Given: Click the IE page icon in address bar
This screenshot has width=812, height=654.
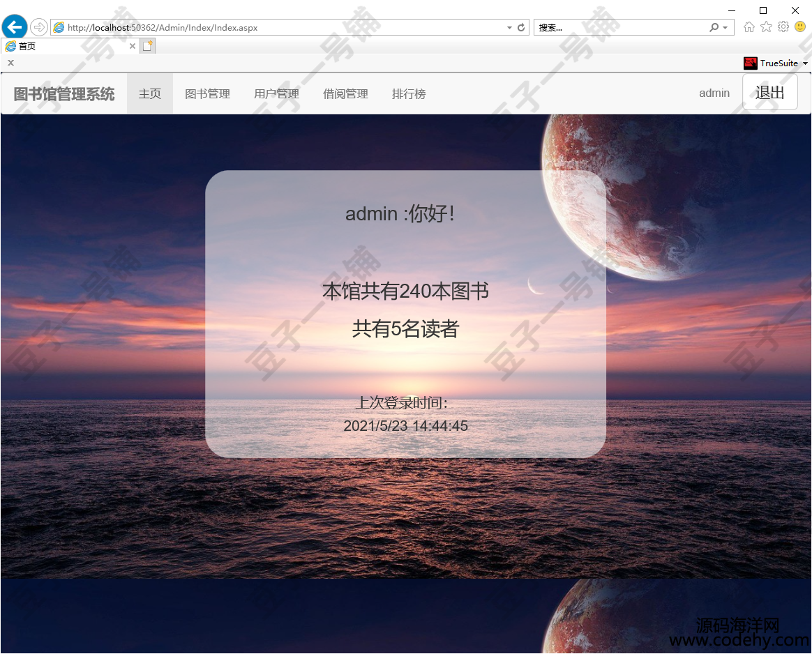Looking at the screenshot, I should 59,27.
